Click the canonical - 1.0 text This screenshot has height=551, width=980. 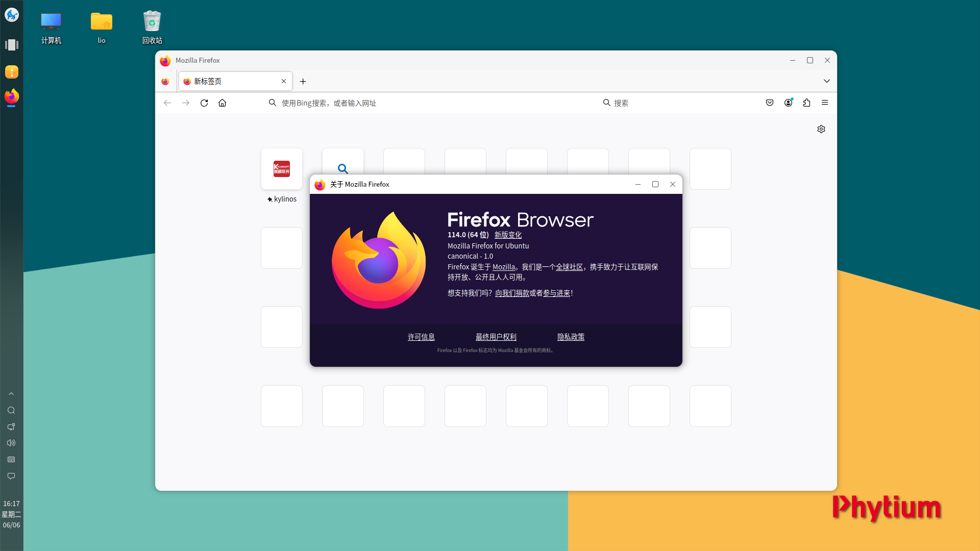coord(470,256)
